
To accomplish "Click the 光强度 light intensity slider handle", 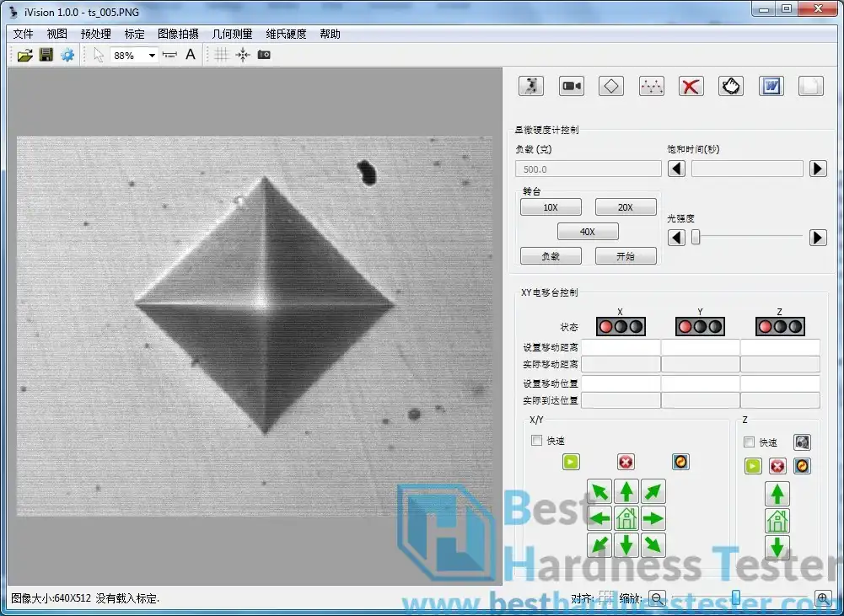I will point(696,238).
